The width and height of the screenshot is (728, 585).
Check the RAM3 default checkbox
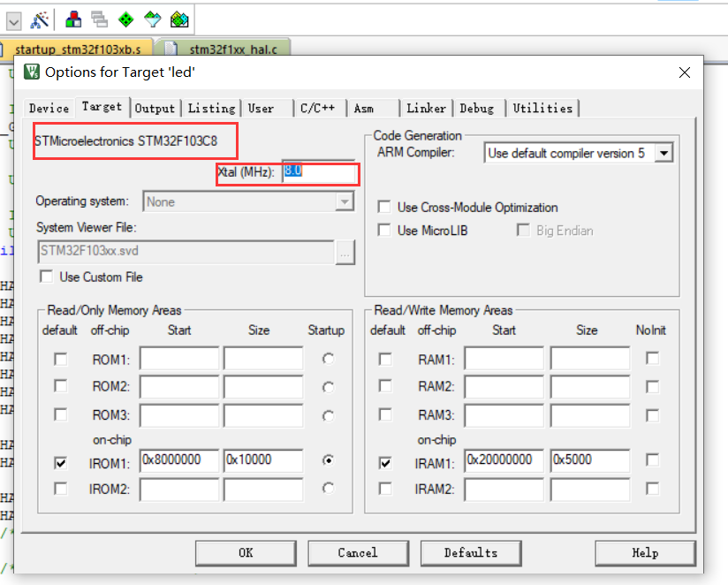(385, 414)
